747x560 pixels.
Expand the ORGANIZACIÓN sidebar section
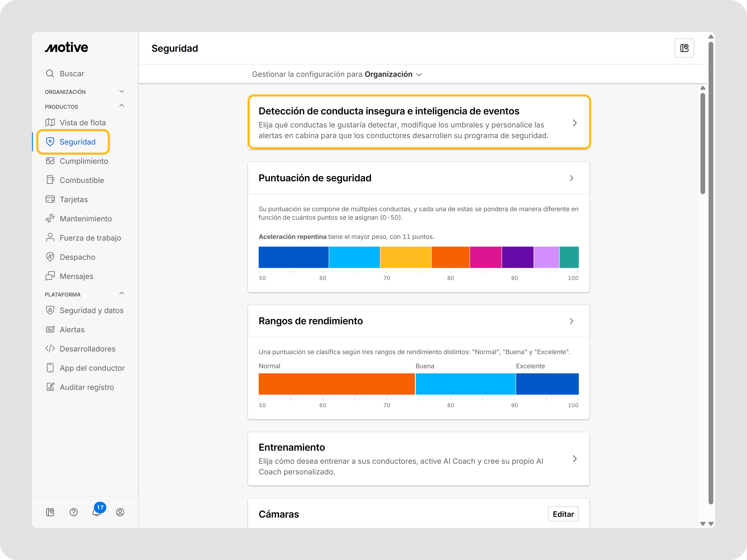pos(122,91)
